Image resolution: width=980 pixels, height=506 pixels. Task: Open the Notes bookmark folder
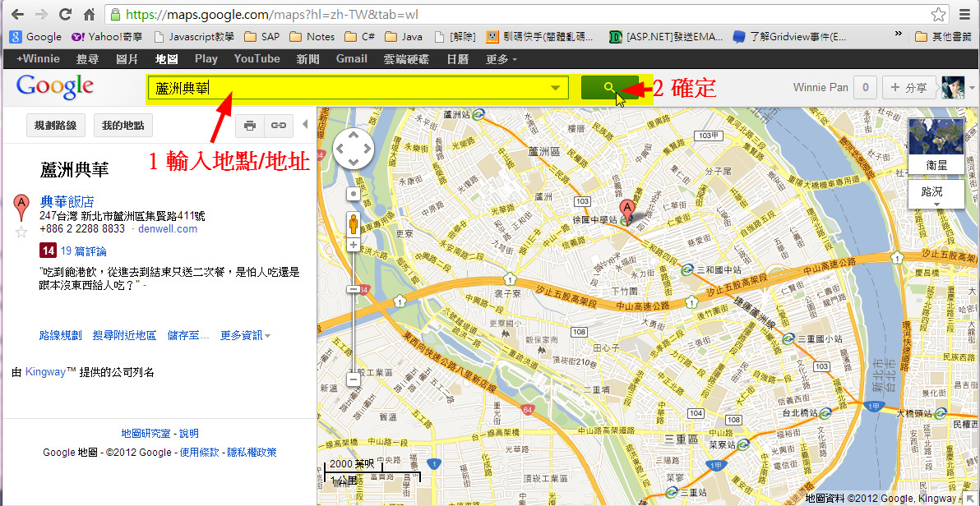click(312, 37)
